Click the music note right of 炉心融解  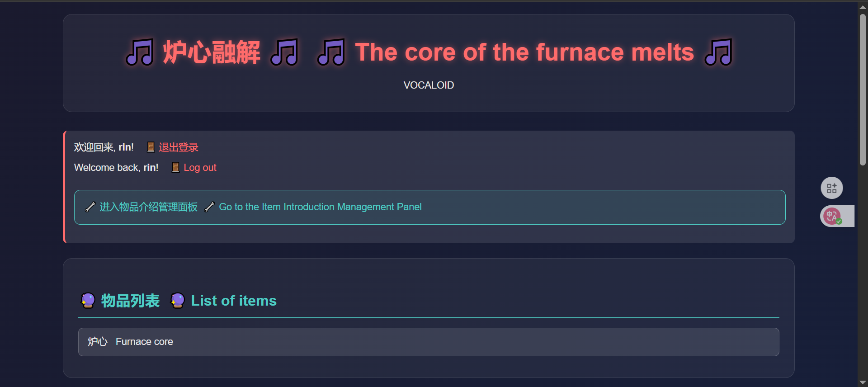click(x=284, y=52)
